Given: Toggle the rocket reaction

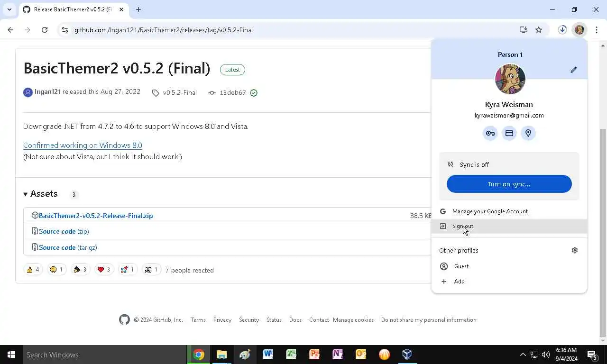Looking at the screenshot, I should tap(128, 270).
